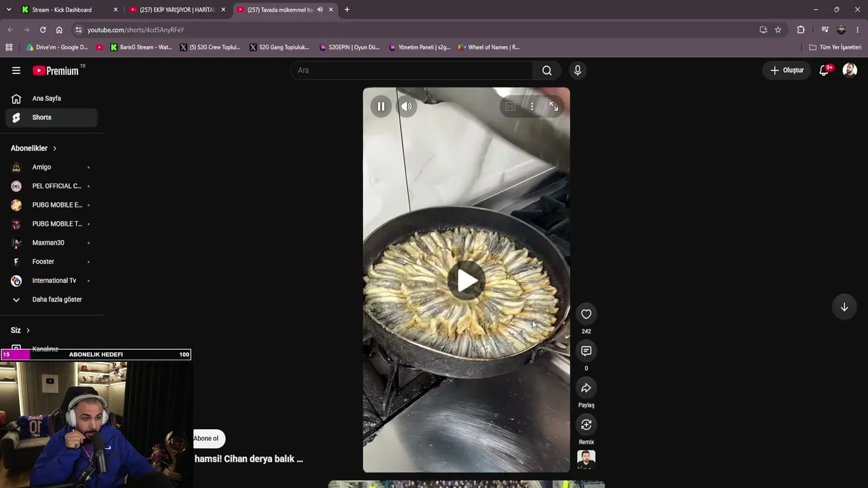Open the Drive'ım - Google D... bookmark

tap(57, 47)
